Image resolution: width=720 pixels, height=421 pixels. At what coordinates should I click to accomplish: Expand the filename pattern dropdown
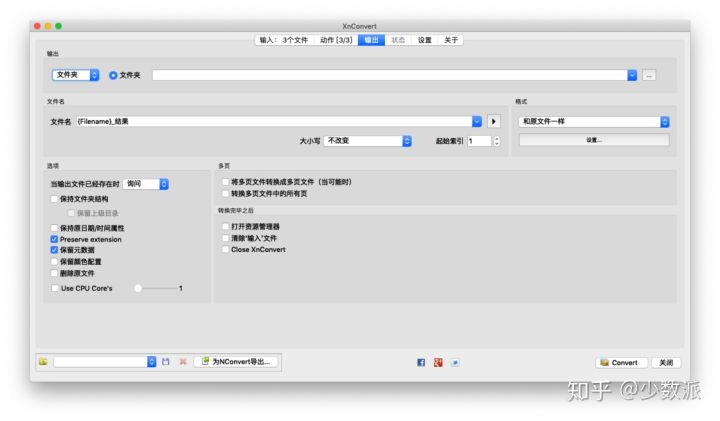click(477, 122)
